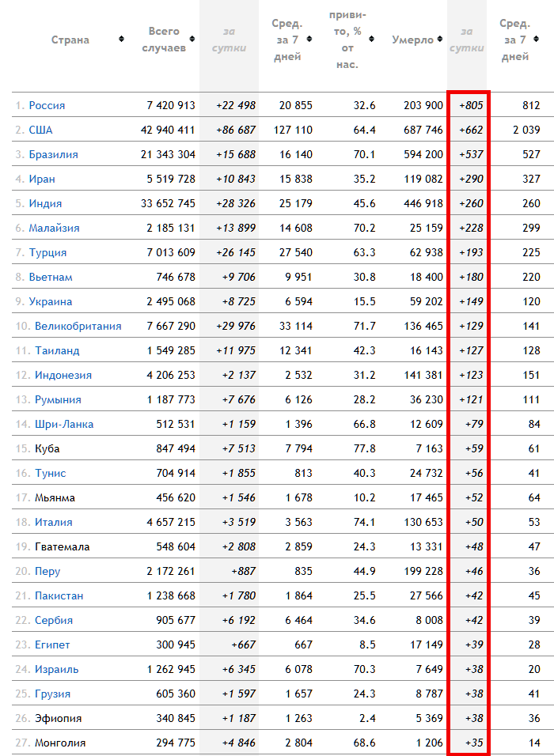The height and width of the screenshot is (756, 554).
Task: Click the Пакистан link
Action: coord(59,595)
